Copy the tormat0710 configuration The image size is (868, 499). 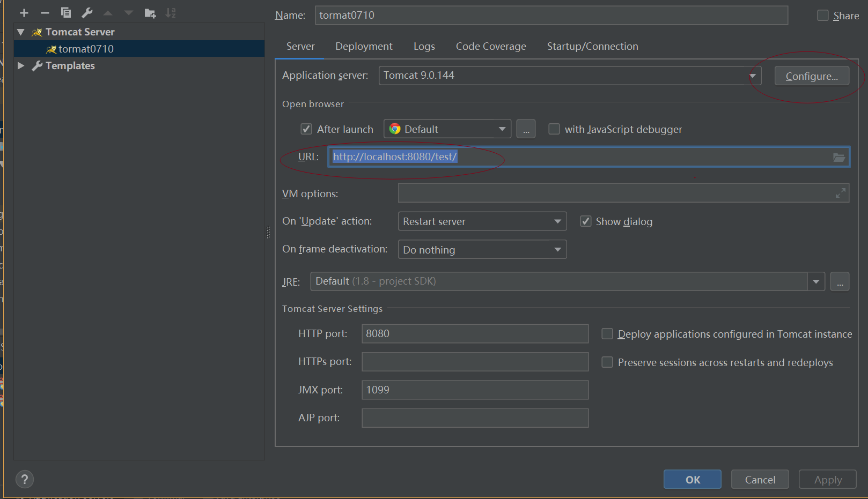(x=65, y=12)
